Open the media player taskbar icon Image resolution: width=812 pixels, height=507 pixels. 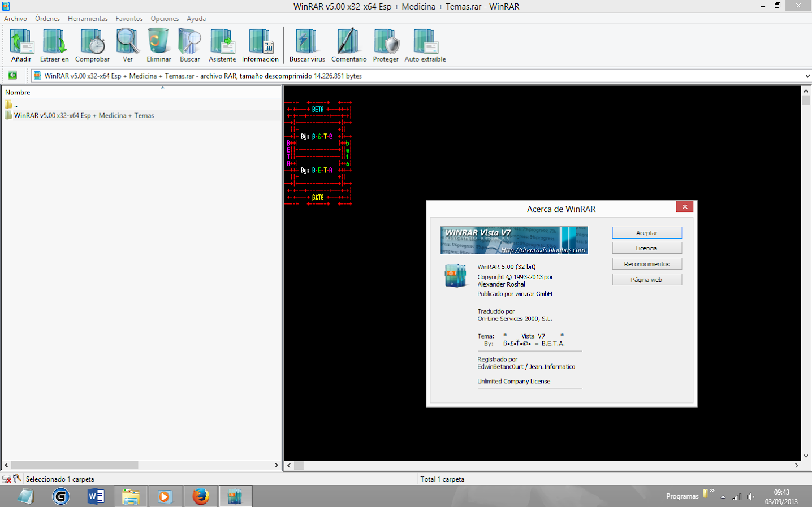[165, 497]
